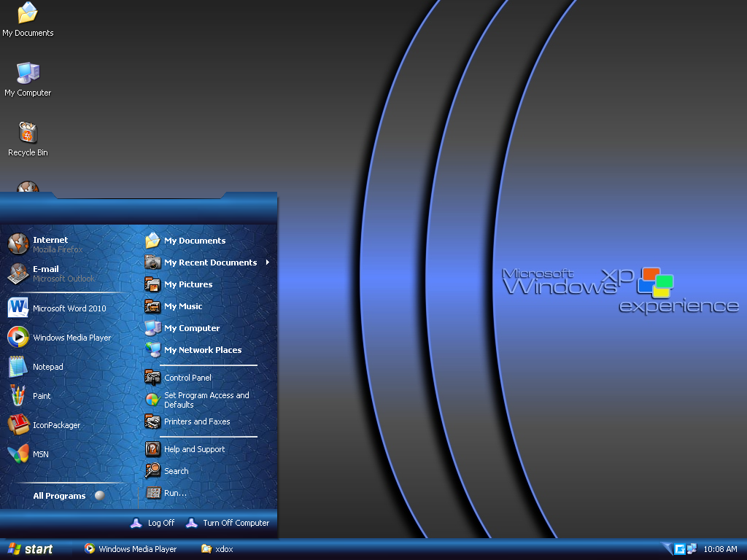Click the Search magnifier icon
The height and width of the screenshot is (560, 747).
click(152, 471)
